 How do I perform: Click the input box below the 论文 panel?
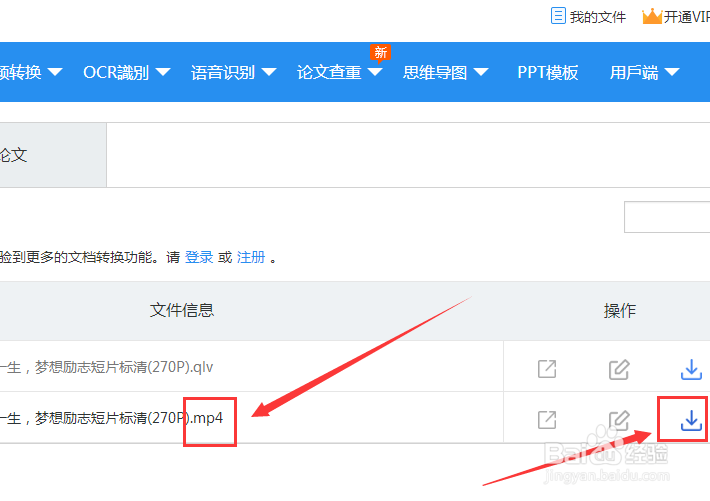pos(667,217)
